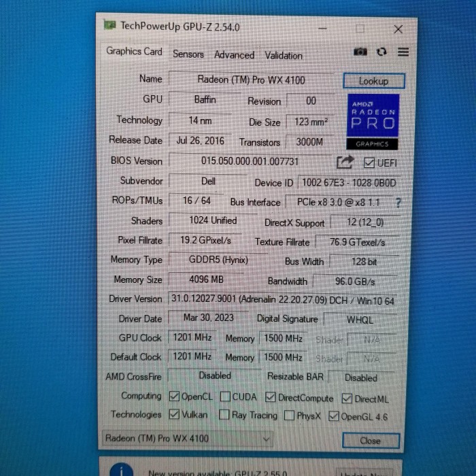The width and height of the screenshot is (476, 476).
Task: Close GPU-Z with the title bar X
Action: point(398,29)
